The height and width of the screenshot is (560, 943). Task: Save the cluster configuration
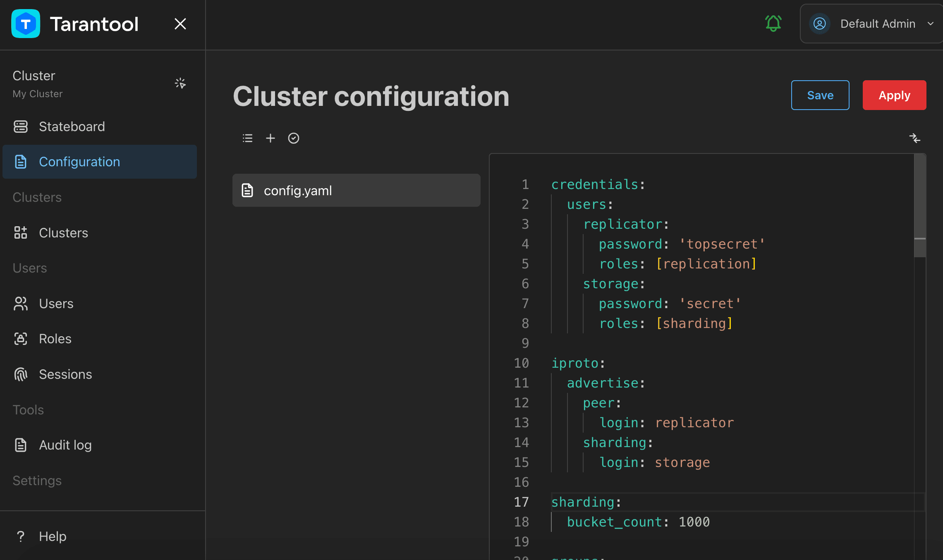[820, 95]
